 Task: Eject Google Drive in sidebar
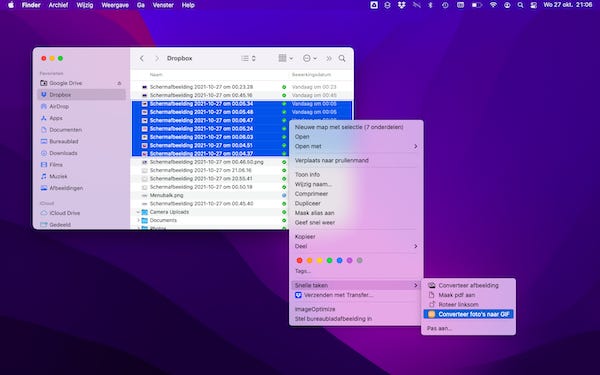coord(119,83)
